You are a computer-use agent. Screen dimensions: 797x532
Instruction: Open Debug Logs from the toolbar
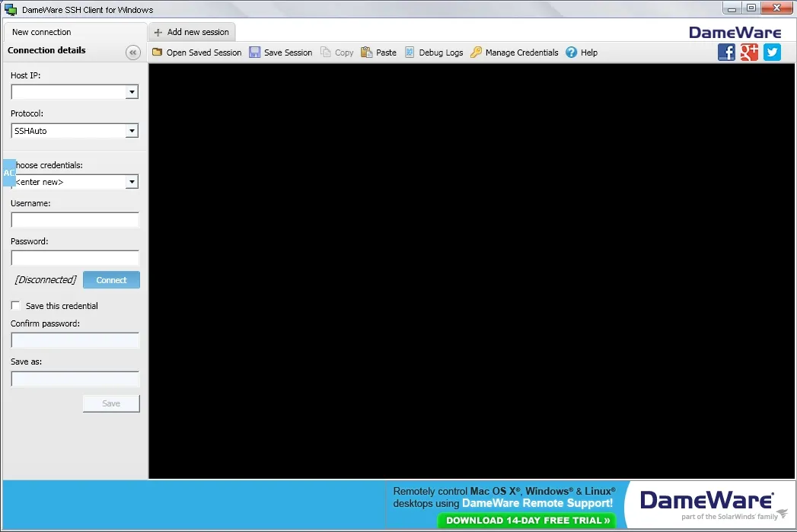[434, 53]
